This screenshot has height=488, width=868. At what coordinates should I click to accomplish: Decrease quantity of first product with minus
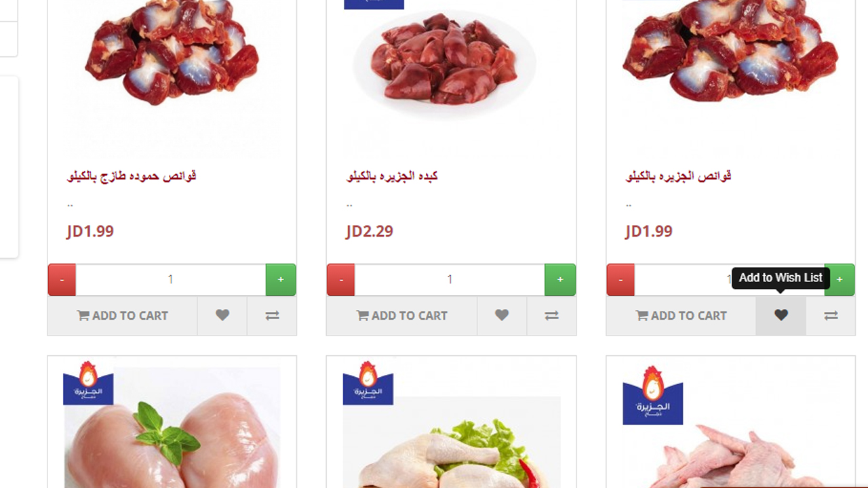click(x=62, y=279)
